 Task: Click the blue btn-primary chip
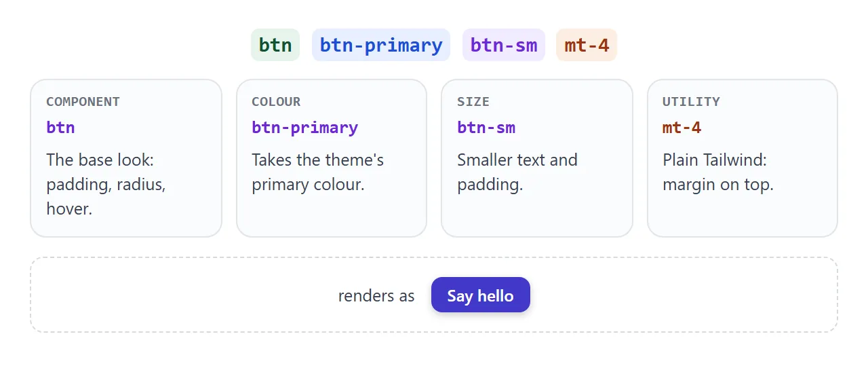[381, 45]
